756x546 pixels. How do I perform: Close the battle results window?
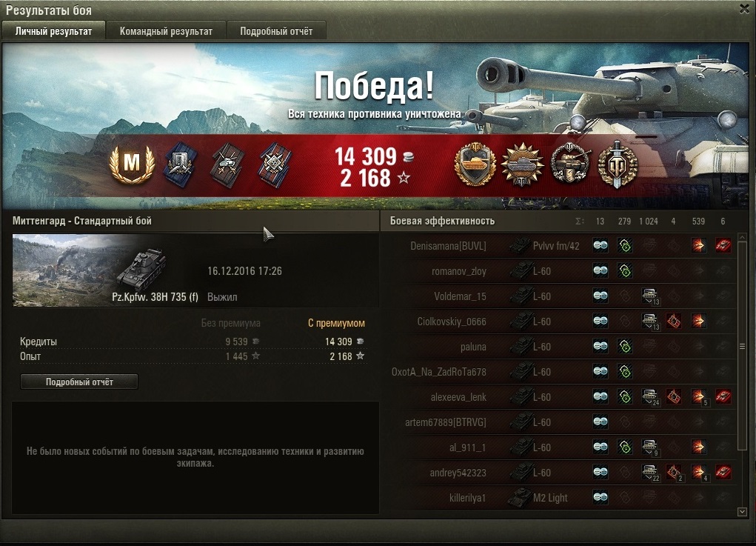[745, 9]
